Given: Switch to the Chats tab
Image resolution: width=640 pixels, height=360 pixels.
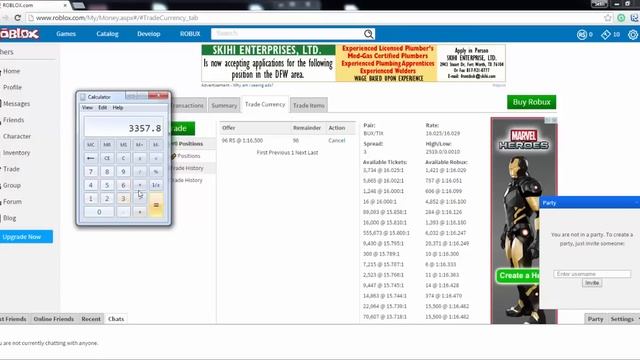Looking at the screenshot, I should click(x=116, y=319).
